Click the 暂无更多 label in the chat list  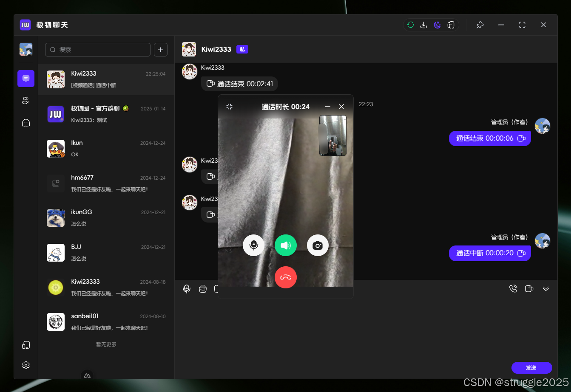pyautogui.click(x=106, y=344)
